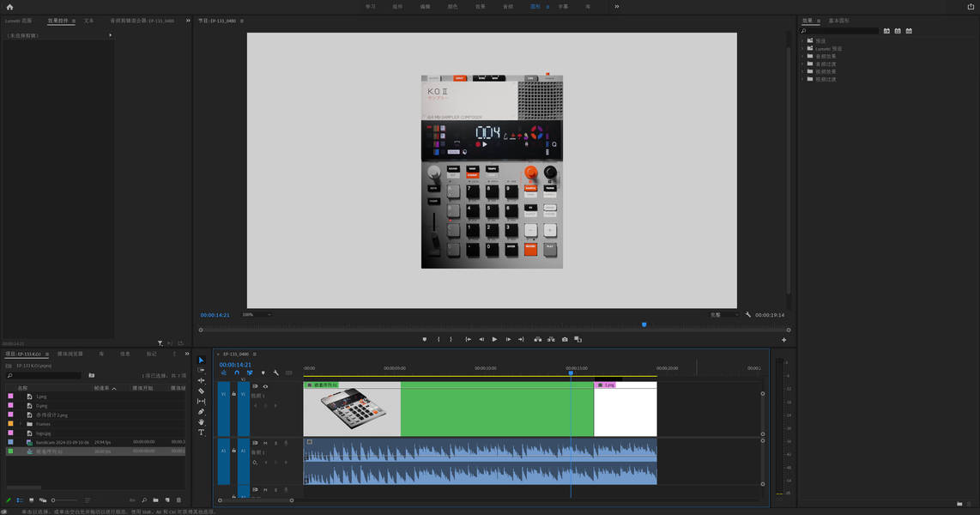This screenshot has height=515, width=980.
Task: Click the Lift button in monitor
Action: pyautogui.click(x=537, y=339)
